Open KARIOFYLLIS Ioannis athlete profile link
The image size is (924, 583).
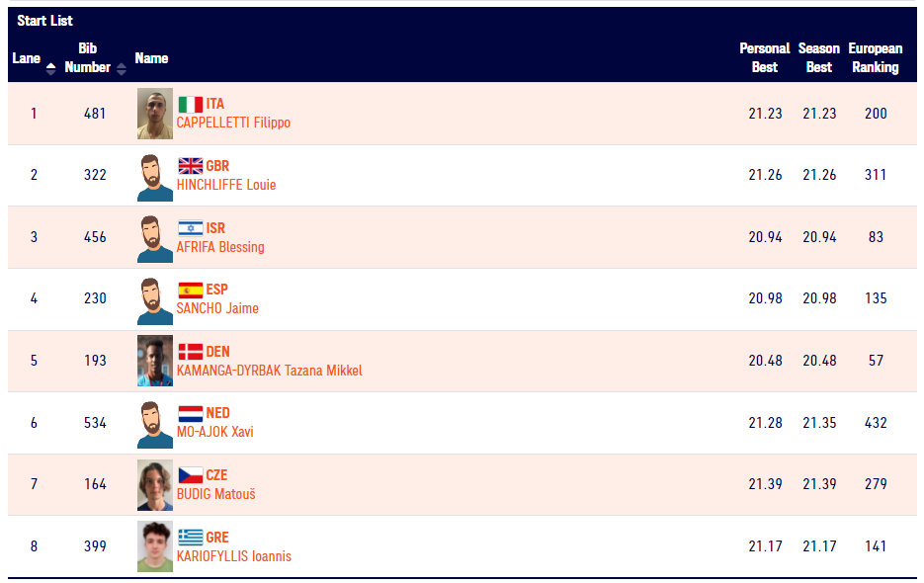coord(234,556)
